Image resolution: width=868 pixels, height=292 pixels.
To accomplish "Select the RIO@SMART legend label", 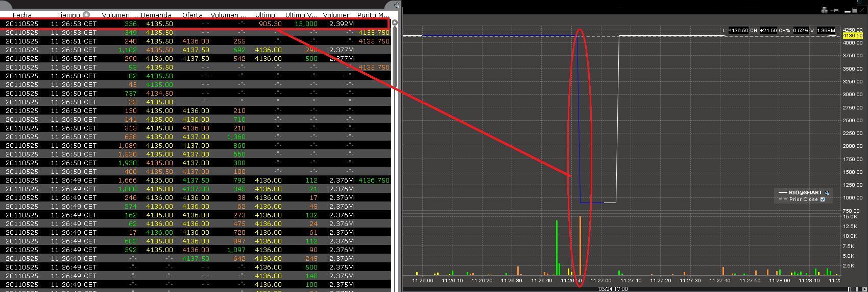I will click(805, 193).
